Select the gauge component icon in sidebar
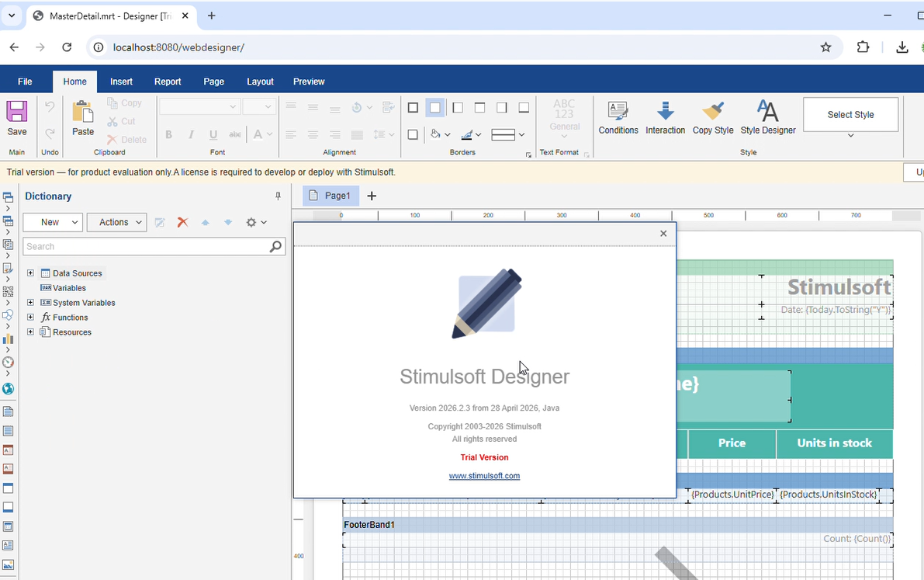 tap(9, 363)
